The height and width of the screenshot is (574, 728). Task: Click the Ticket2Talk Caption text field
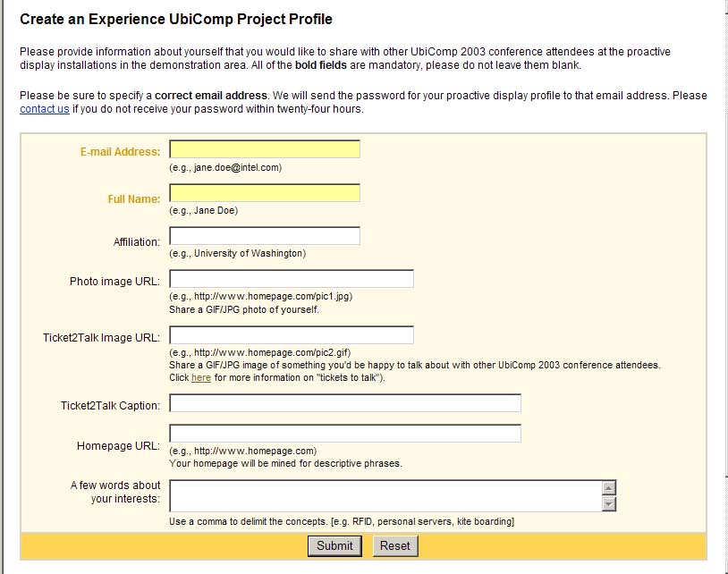point(345,403)
